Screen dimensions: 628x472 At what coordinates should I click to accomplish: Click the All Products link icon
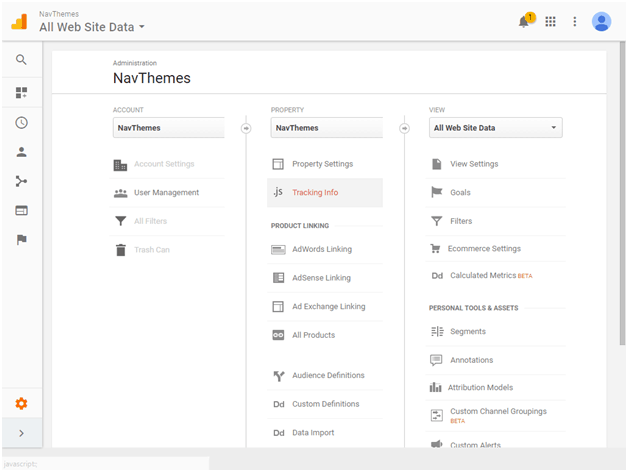point(278,335)
